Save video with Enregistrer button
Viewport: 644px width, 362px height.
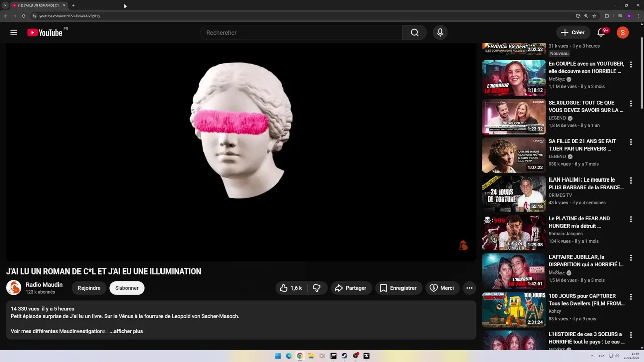pos(398,288)
